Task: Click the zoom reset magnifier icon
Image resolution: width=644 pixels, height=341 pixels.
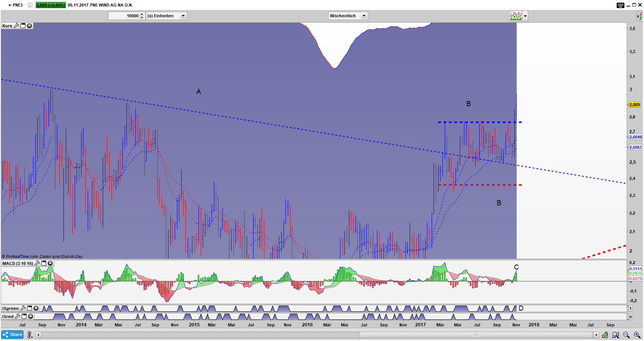Action: click(616, 335)
